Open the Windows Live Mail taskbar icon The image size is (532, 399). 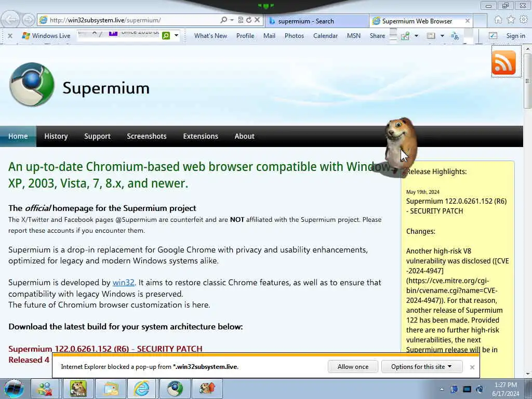[110, 389]
